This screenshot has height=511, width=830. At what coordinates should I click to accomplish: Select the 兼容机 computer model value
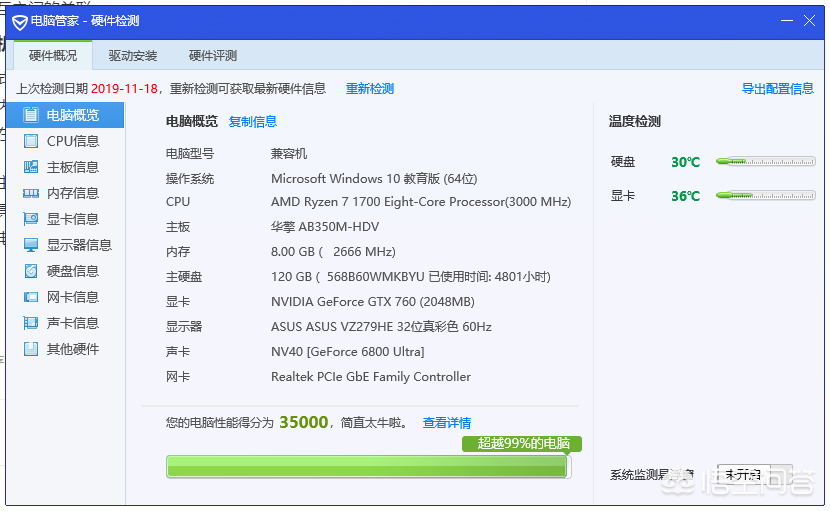(x=289, y=154)
